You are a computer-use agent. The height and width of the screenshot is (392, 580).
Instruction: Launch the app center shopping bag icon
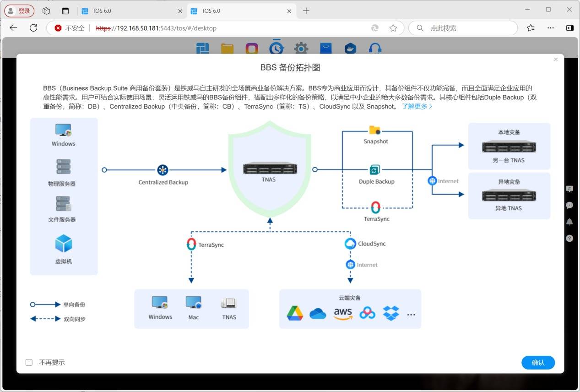pos(325,49)
